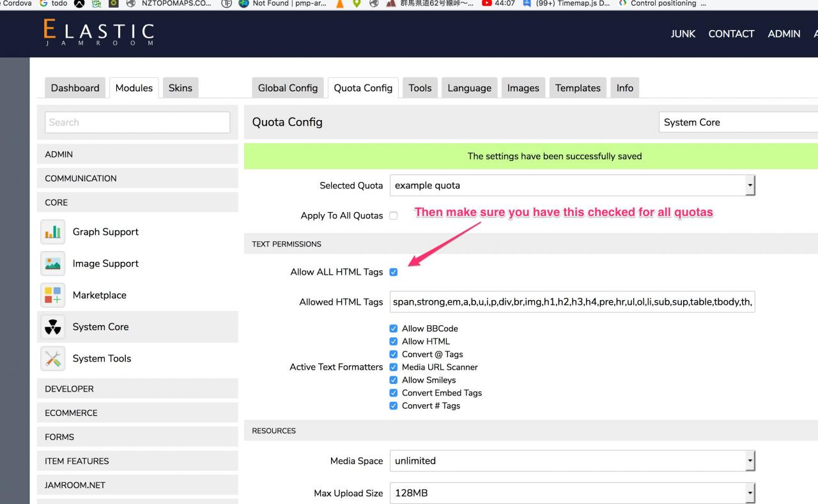
Task: Click the Allowed HTML Tags text field
Action: (572, 302)
